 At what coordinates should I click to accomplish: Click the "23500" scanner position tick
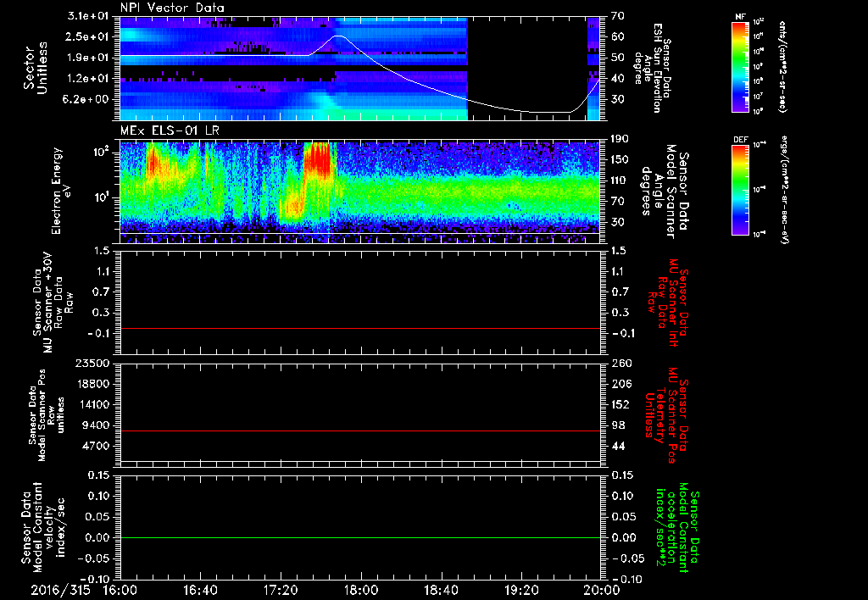pyautogui.click(x=92, y=364)
